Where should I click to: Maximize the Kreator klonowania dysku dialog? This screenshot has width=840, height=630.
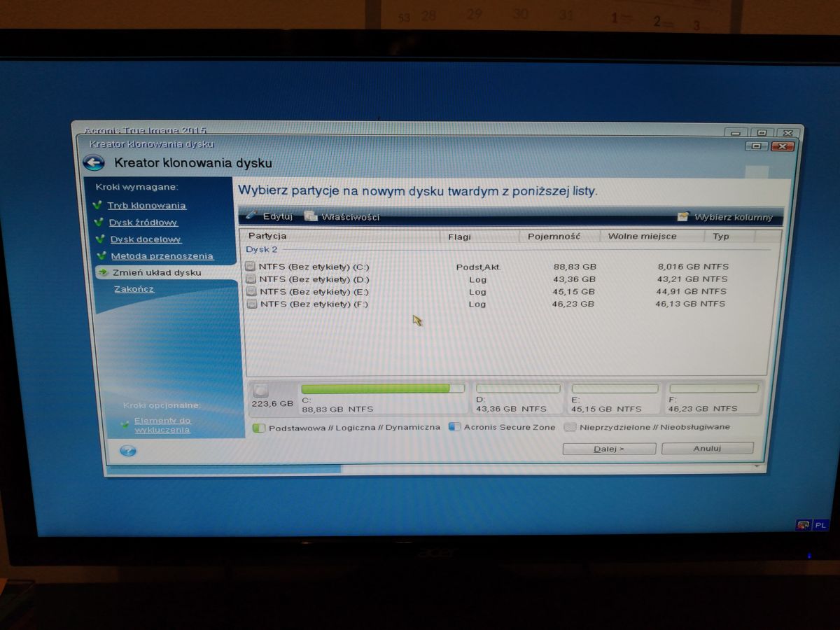(756, 146)
